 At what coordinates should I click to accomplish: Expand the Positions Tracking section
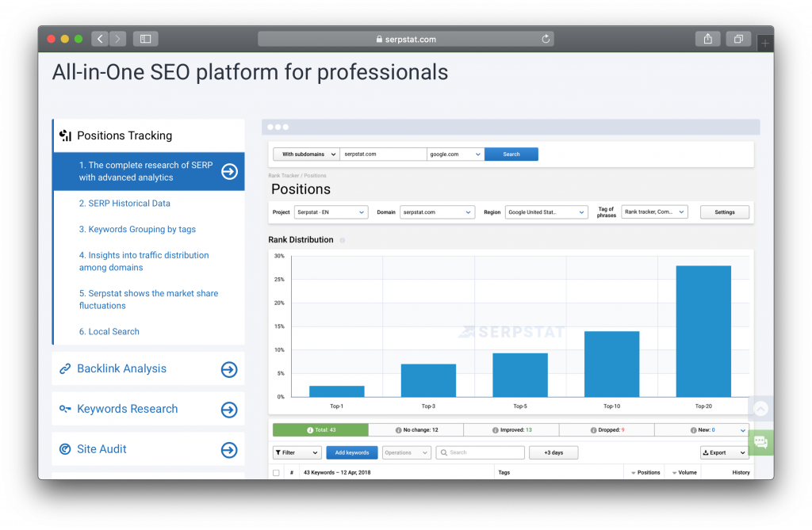149,135
